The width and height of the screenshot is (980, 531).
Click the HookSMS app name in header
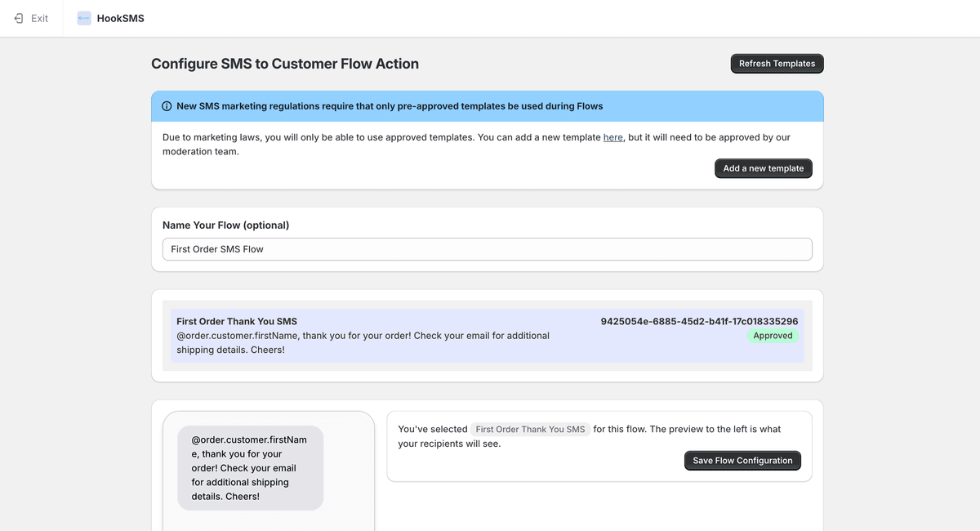coord(120,18)
